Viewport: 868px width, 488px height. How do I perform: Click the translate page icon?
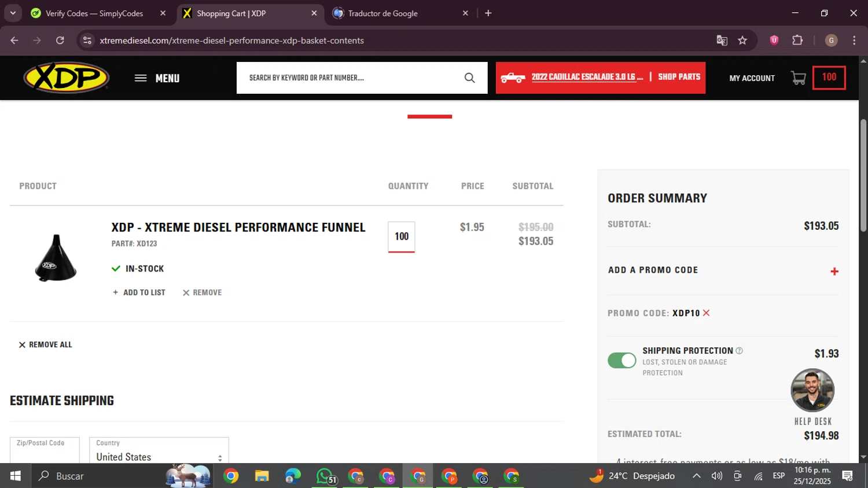[722, 41]
